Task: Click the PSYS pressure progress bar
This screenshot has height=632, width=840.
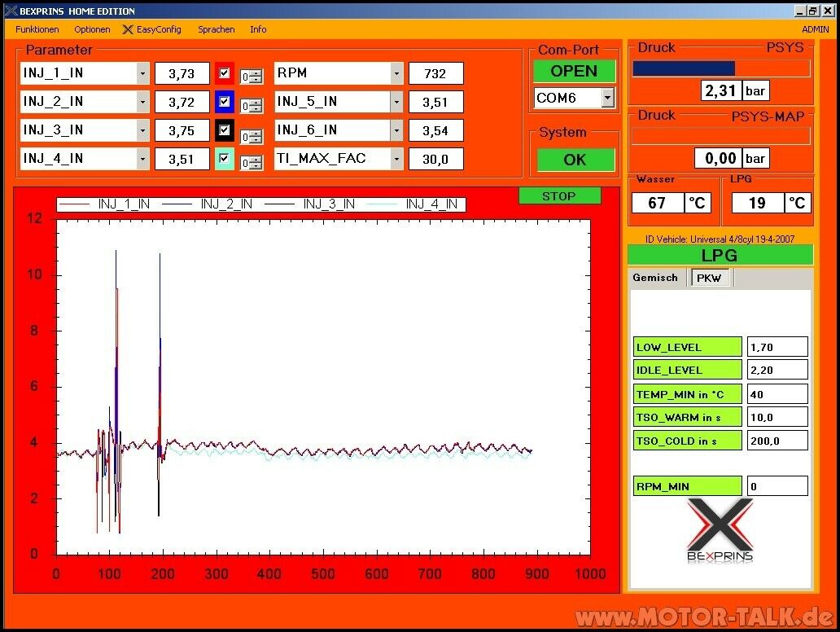Action: click(721, 68)
